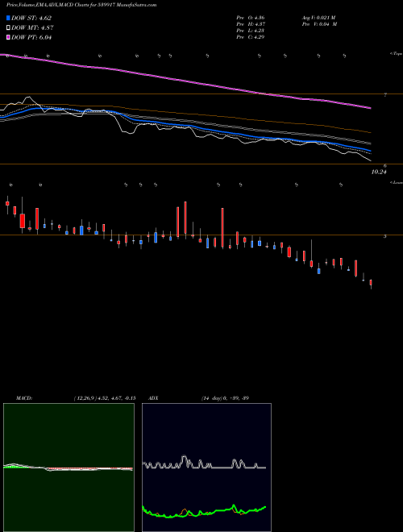This screenshot has height=532, width=403.
Task: Click the chart title mentioning MunafaSutra.com
Action: [81, 5]
